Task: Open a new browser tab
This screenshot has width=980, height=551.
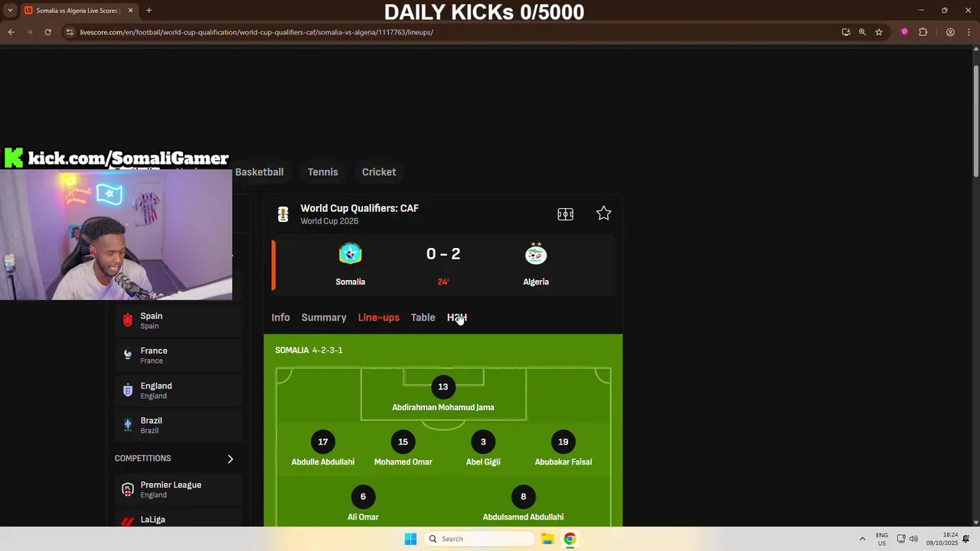Action: click(149, 11)
